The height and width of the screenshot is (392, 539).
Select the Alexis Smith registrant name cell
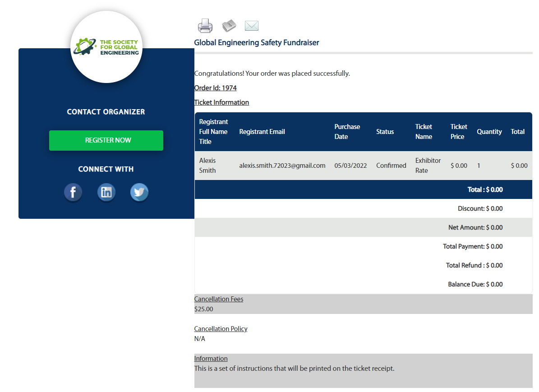(207, 166)
